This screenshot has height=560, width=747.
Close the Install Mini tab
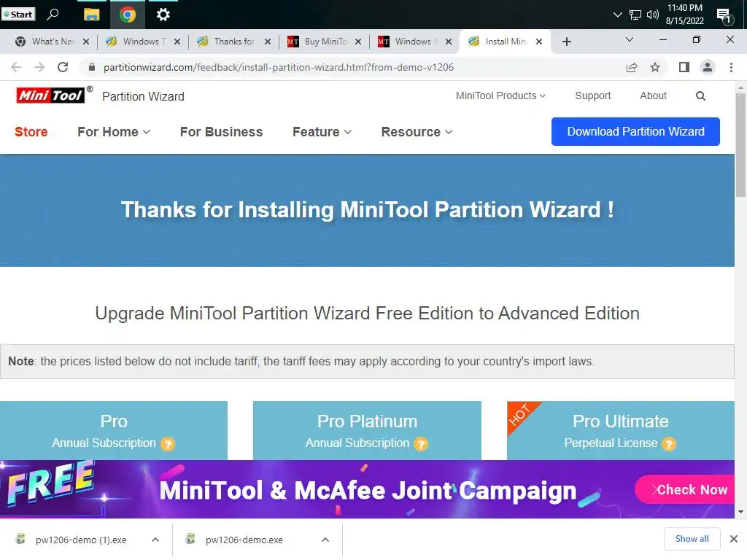point(539,42)
